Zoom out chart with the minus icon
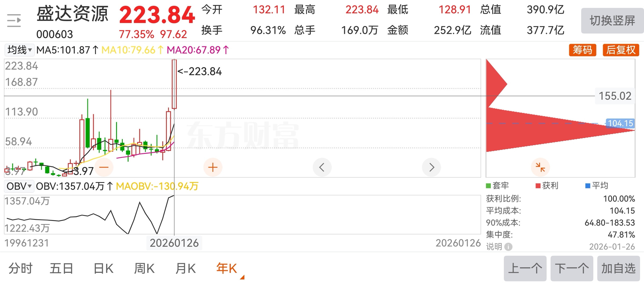644x285 pixels. point(104,167)
